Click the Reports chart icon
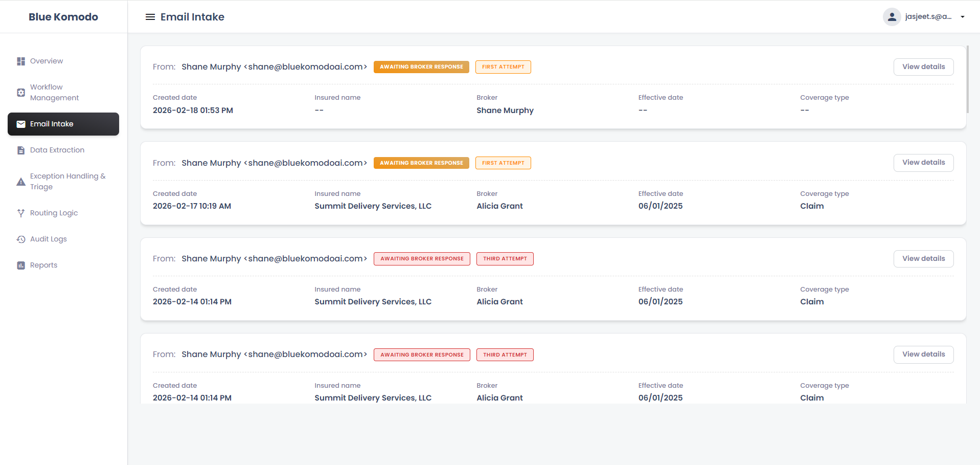Screen dimensions: 980x465 [x=21, y=265]
